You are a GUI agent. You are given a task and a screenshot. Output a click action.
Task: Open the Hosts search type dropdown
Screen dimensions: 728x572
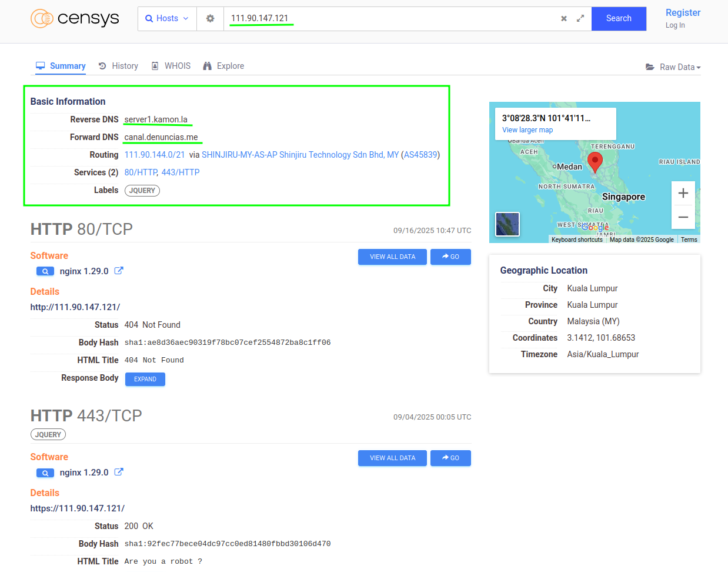167,19
